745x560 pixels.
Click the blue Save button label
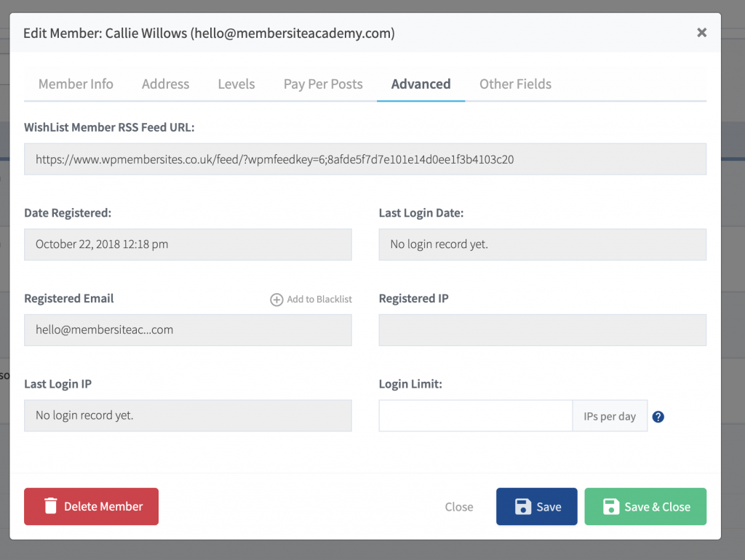coord(549,507)
